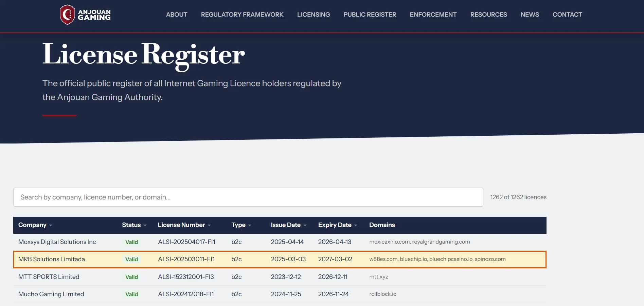Click the Domains column header
644x306 pixels.
coord(382,225)
